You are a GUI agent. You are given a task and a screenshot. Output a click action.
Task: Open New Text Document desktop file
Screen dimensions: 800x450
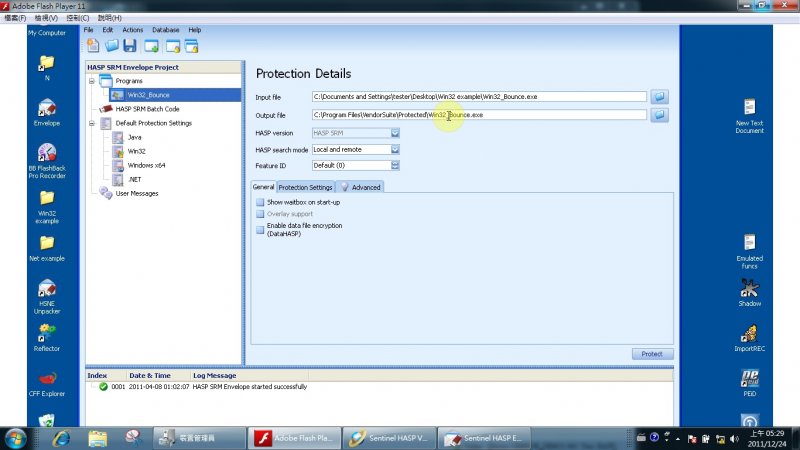coord(749,116)
